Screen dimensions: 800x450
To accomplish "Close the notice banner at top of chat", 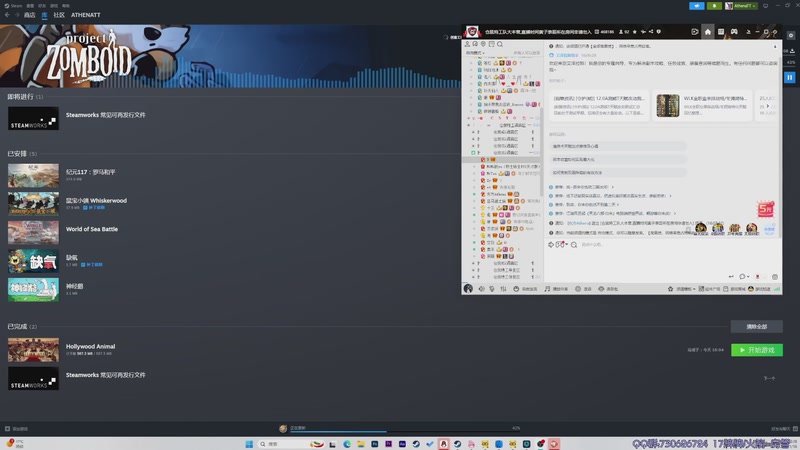I will click(x=775, y=46).
